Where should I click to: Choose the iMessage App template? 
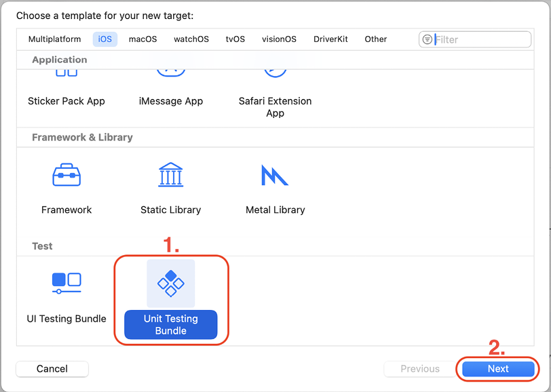click(x=171, y=101)
